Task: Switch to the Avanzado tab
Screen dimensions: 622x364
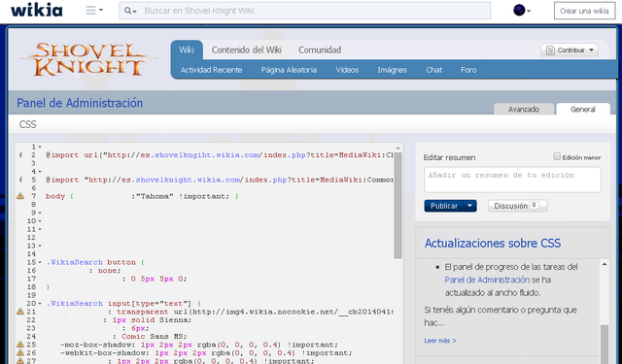Action: click(524, 109)
